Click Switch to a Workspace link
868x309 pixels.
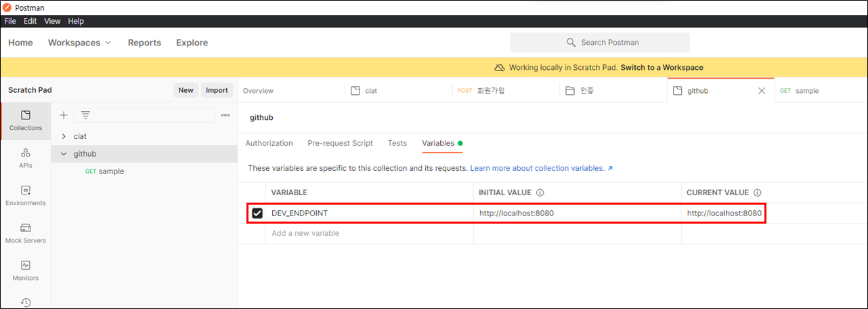tap(661, 68)
